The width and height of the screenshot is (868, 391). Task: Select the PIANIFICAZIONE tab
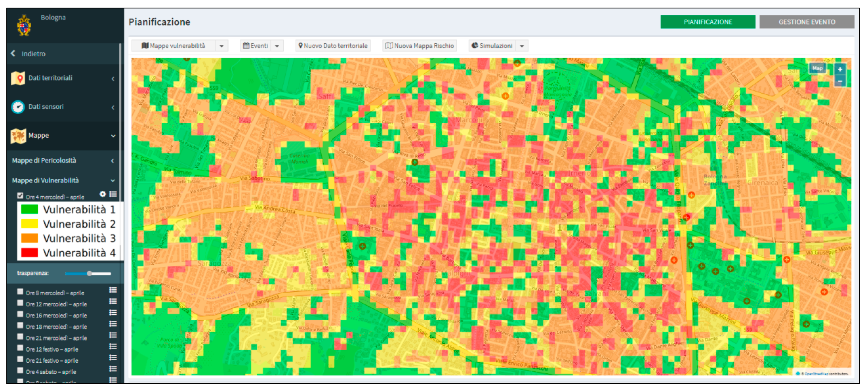[708, 22]
